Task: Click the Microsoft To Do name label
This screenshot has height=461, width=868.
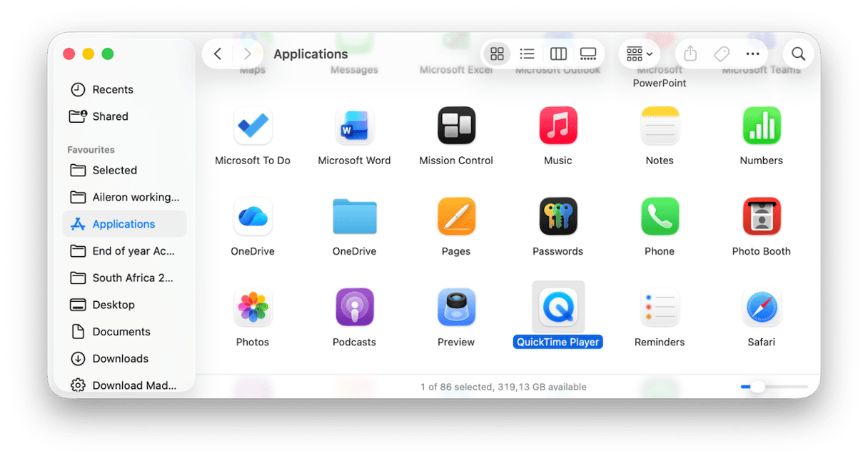Action: [253, 161]
